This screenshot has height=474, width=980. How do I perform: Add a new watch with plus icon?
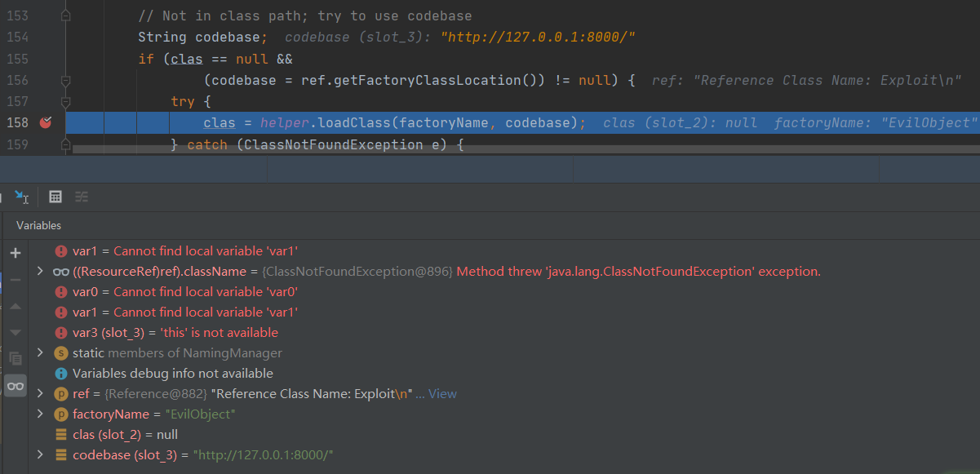pos(16,253)
